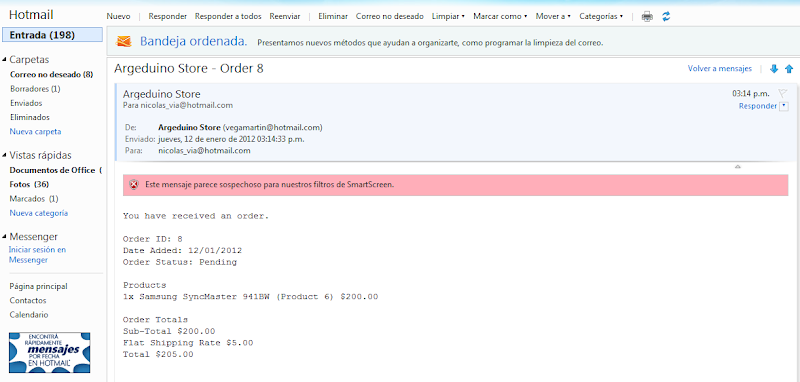The height and width of the screenshot is (382, 800).
Task: Click the Order ID: 8 line
Action: click(x=153, y=239)
